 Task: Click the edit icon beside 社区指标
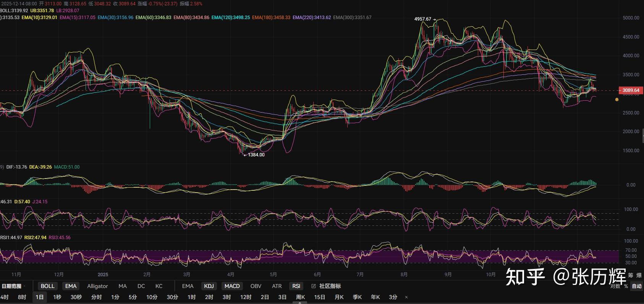(314, 286)
